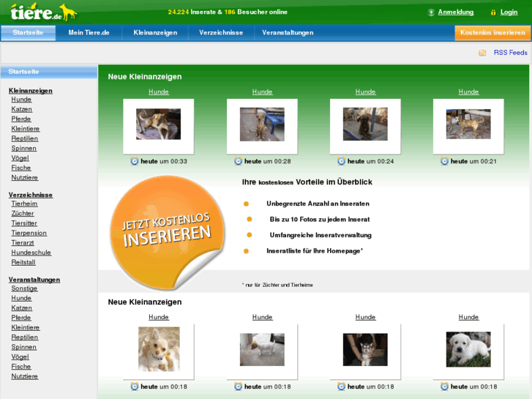The image size is (532, 399).
Task: Open Pferde under Kleinanzeigen in the sidebar
Action: 21,119
